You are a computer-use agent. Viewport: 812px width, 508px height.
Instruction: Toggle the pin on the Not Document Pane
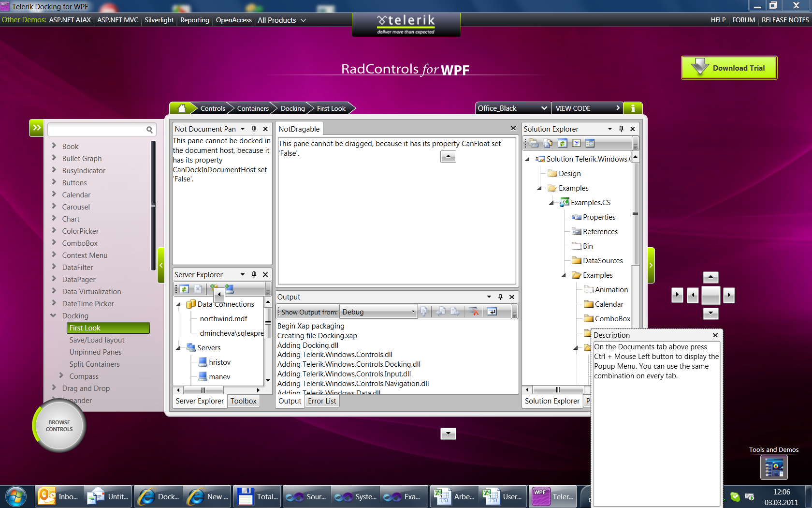[254, 129]
